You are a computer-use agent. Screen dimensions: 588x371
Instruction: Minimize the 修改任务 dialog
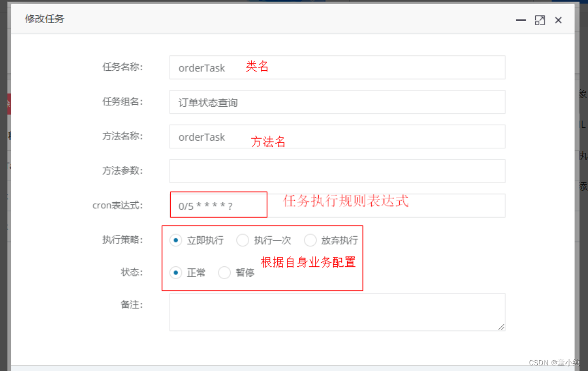(521, 21)
